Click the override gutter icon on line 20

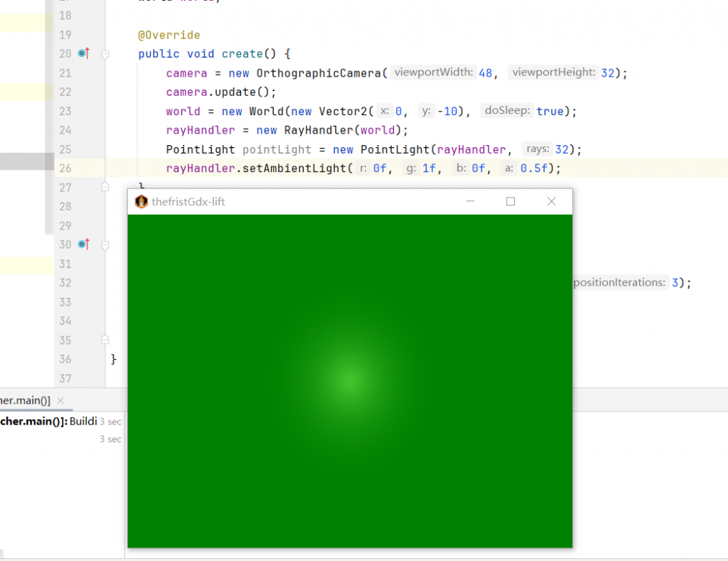[83, 53]
